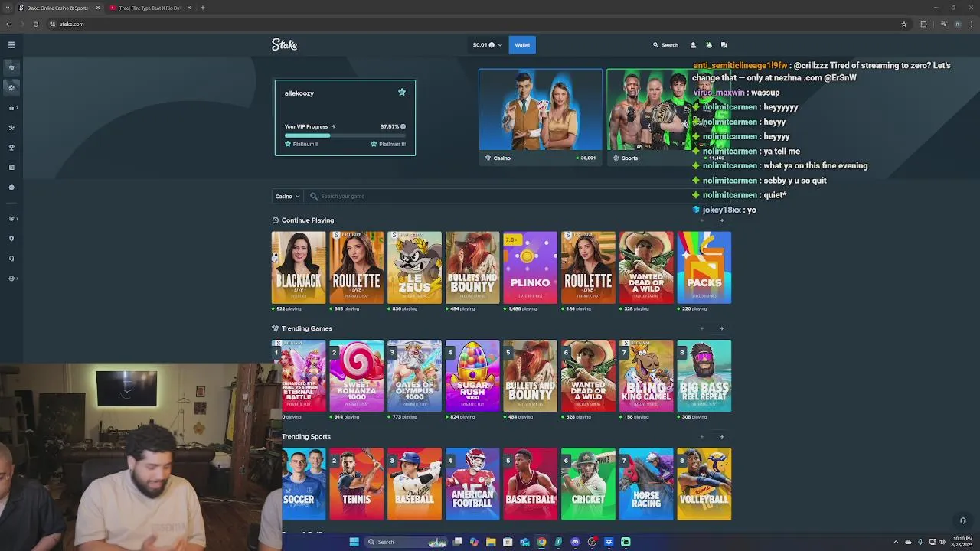The width and height of the screenshot is (980, 551).
Task: Launch the Le Zeus game tile
Action: pos(414,268)
